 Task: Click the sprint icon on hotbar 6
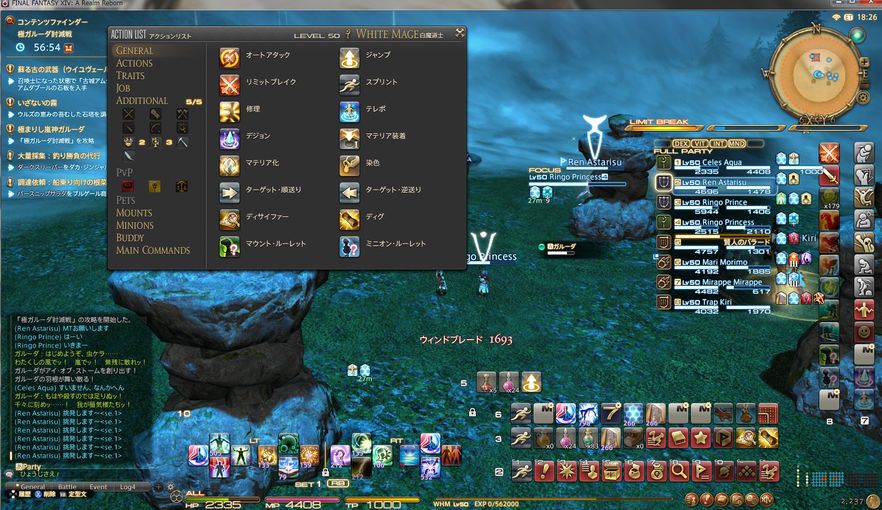521,413
